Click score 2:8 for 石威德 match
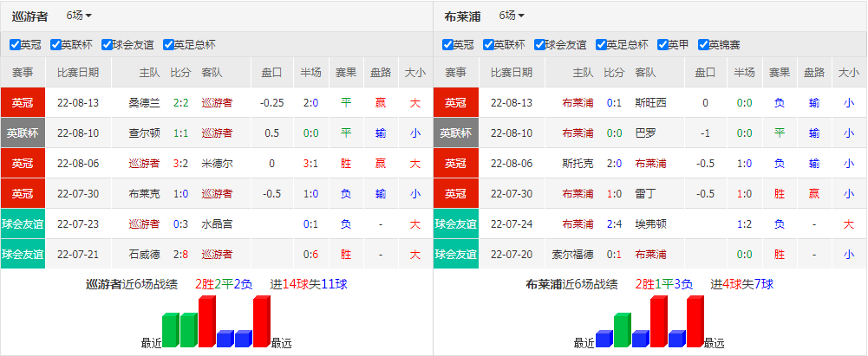The height and width of the screenshot is (356, 868). coord(181,255)
